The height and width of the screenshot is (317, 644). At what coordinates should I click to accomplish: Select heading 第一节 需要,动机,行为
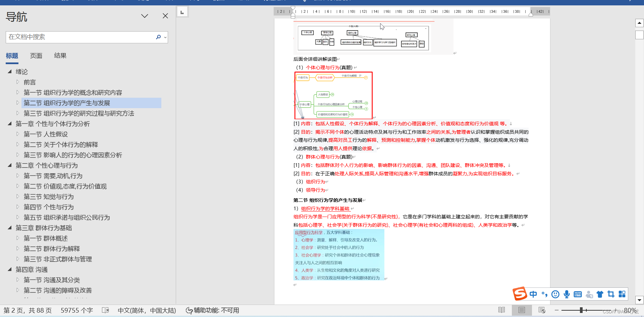(53, 176)
